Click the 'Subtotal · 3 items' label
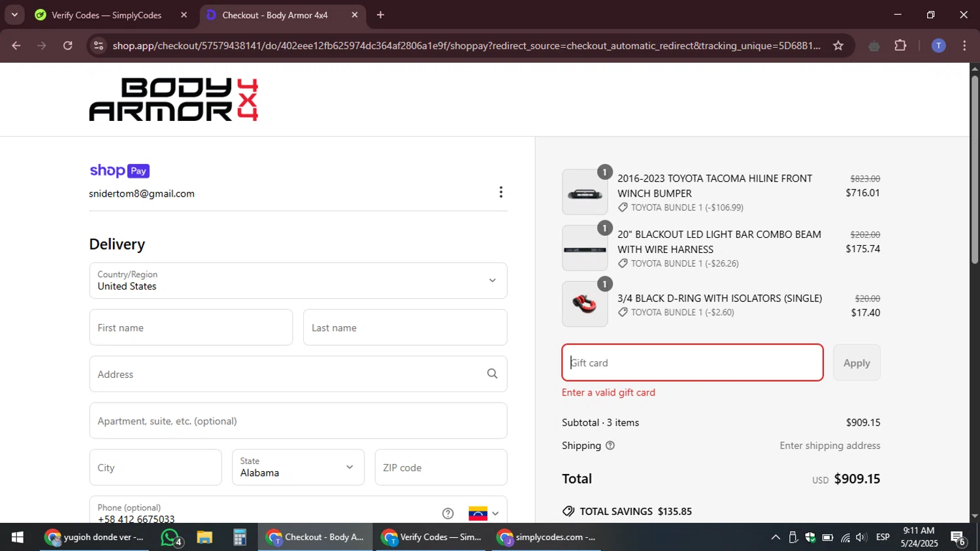The image size is (980, 551). tap(600, 422)
